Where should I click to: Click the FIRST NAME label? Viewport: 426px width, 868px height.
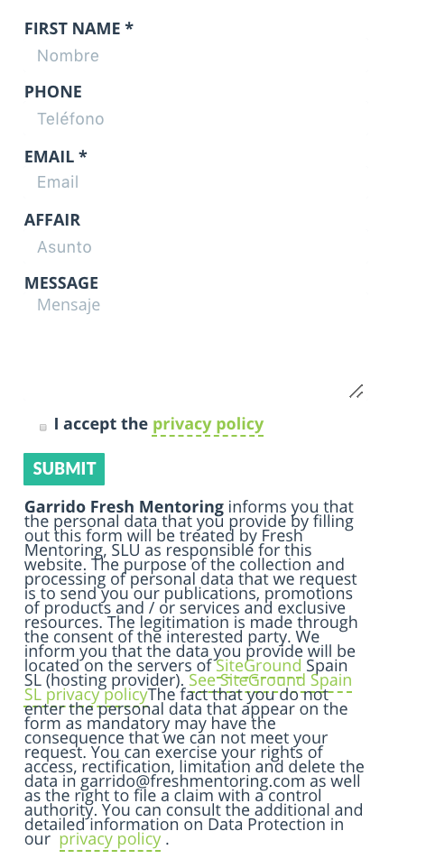(x=79, y=29)
